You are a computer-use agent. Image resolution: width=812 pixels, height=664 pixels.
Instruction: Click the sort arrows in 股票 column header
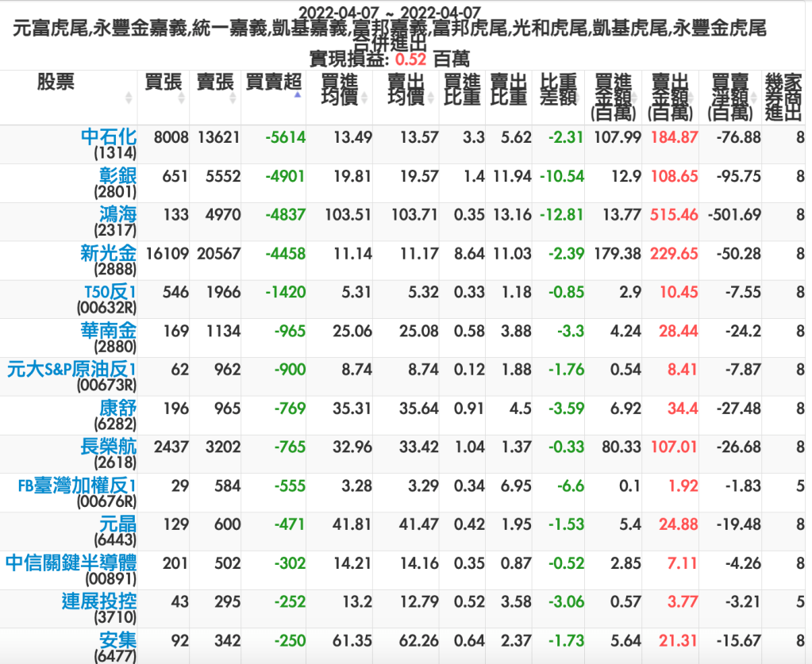129,98
